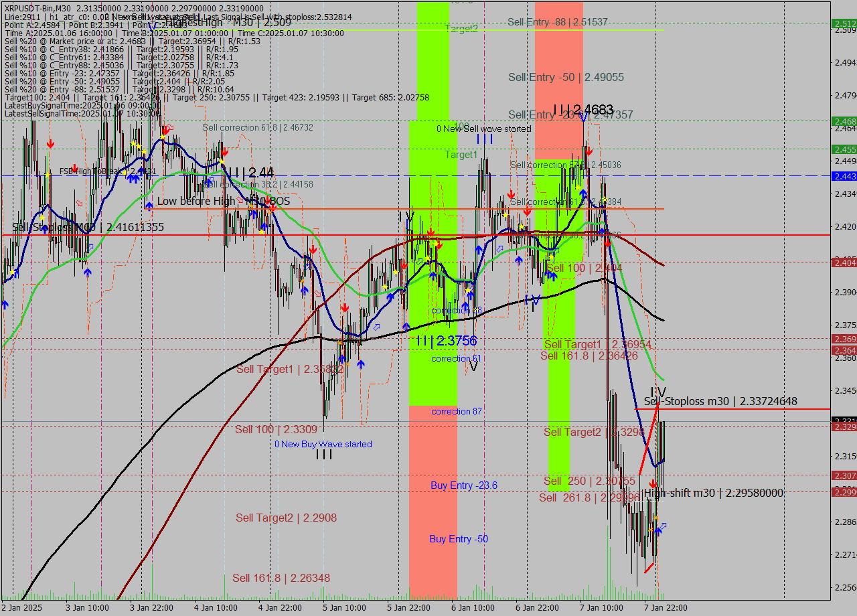Screen dimensions: 857x616
Task: Click the red 2.404 price tag
Action: [x=844, y=262]
